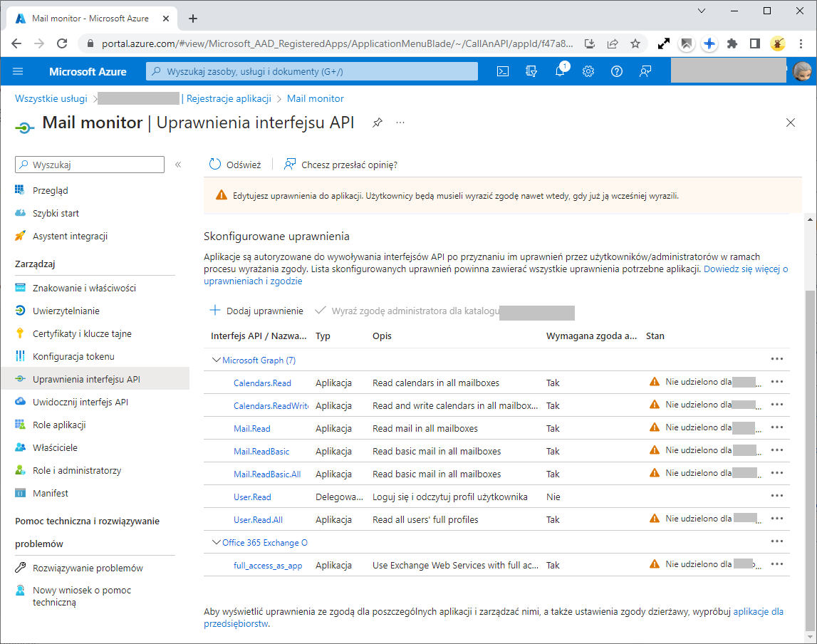Collapse the Office 365 Exchange Online group
817x644 pixels.
point(217,543)
